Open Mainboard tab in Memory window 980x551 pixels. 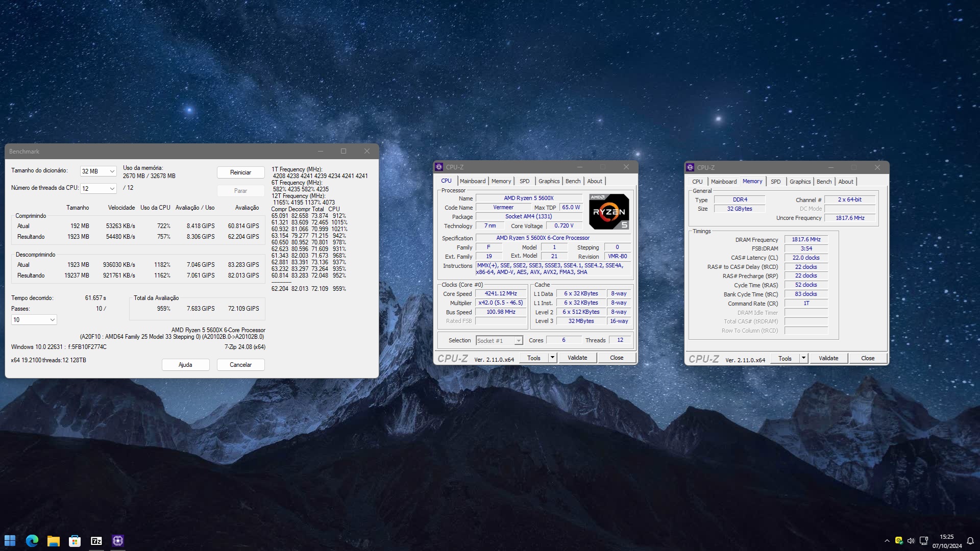click(x=724, y=182)
